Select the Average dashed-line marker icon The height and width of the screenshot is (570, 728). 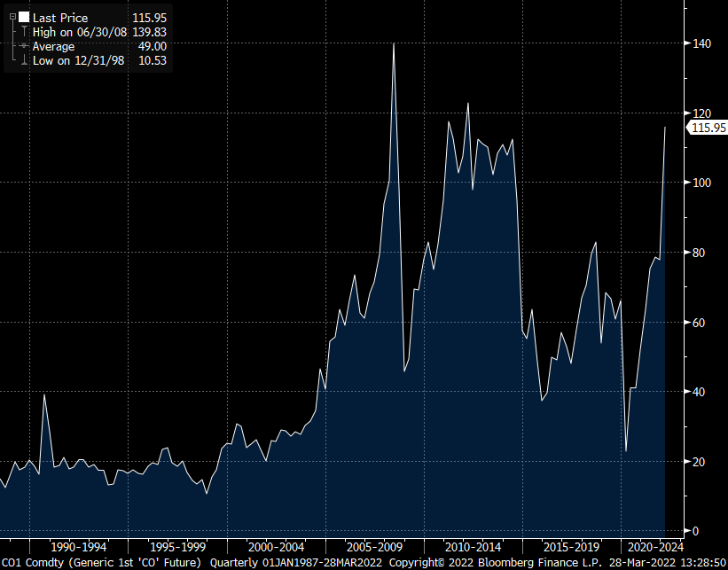pyautogui.click(x=23, y=44)
